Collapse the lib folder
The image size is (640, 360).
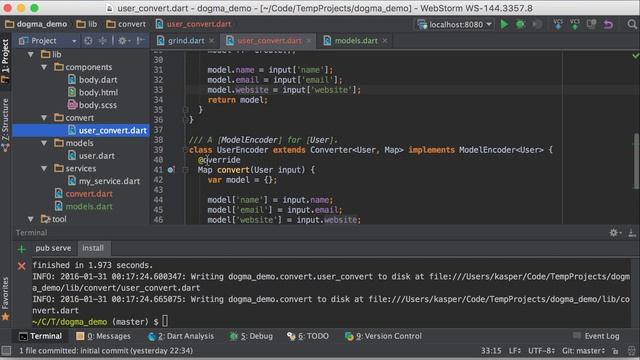pos(31,54)
